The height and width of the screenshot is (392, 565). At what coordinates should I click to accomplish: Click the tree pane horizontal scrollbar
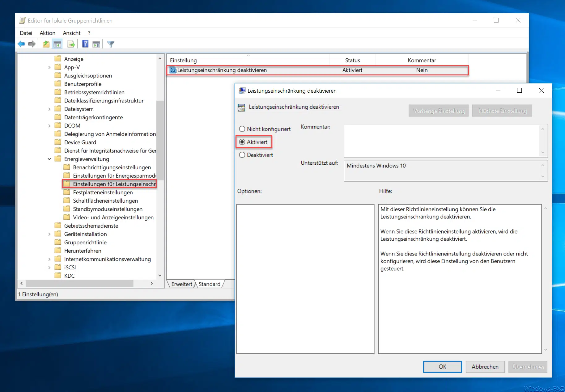click(x=79, y=283)
